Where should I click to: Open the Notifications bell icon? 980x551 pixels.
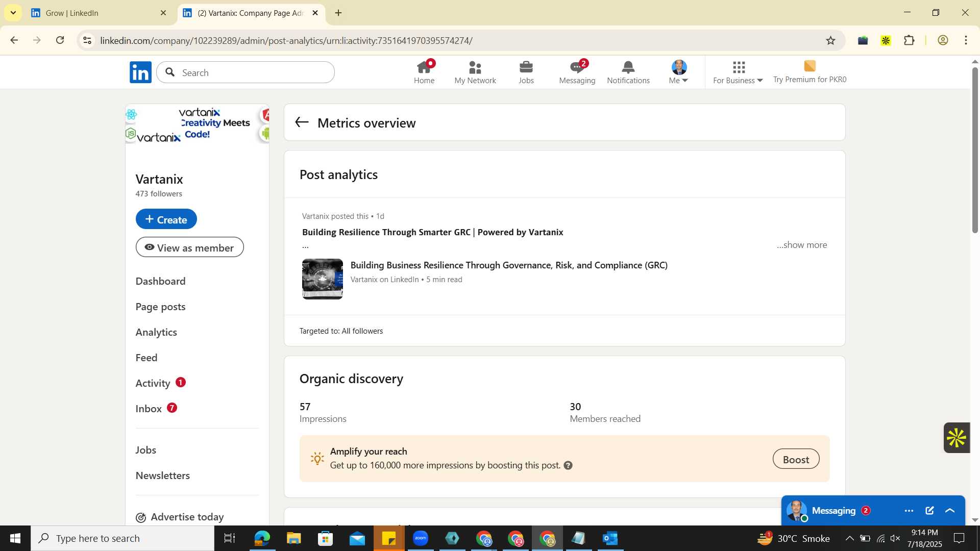point(628,72)
